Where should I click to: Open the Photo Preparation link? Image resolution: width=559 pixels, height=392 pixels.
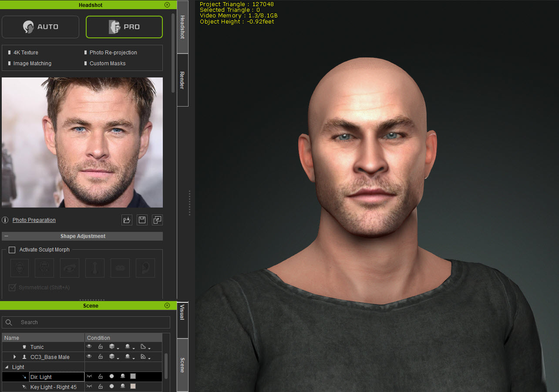34,220
